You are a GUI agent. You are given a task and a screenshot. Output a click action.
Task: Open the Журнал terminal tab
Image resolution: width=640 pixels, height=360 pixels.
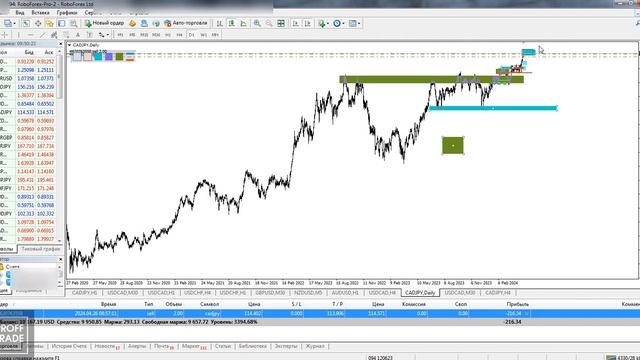pyautogui.click(x=315, y=346)
